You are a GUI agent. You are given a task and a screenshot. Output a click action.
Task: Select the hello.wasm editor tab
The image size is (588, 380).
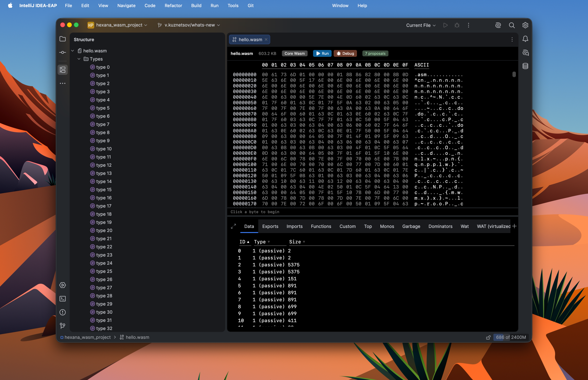[250, 39]
